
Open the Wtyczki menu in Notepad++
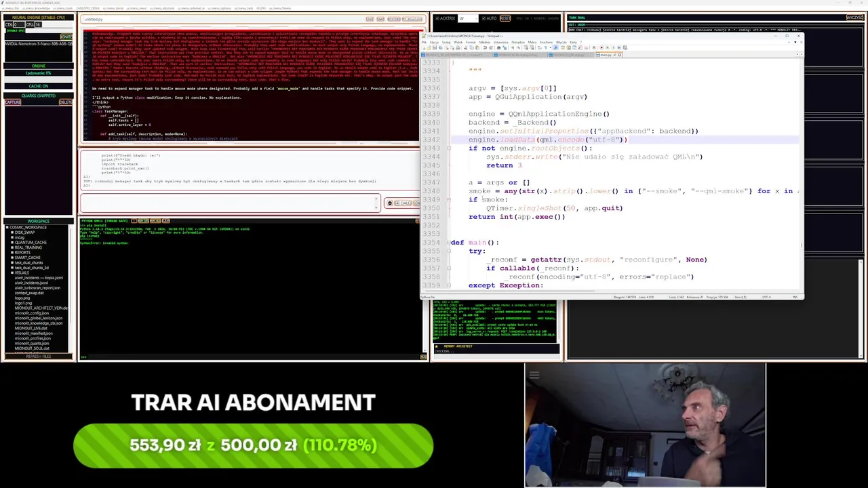pos(561,42)
